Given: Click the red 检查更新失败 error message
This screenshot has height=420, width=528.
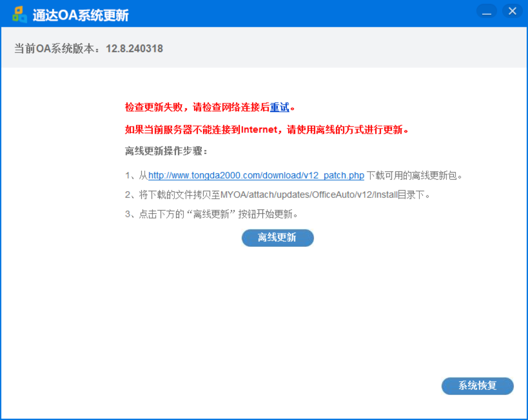Looking at the screenshot, I should point(197,107).
